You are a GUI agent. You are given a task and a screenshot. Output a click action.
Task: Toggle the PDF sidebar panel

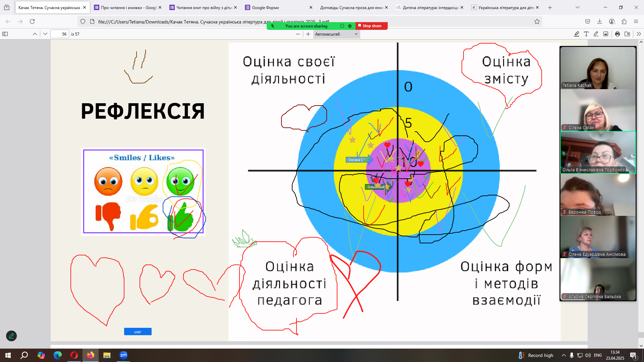click(x=5, y=34)
